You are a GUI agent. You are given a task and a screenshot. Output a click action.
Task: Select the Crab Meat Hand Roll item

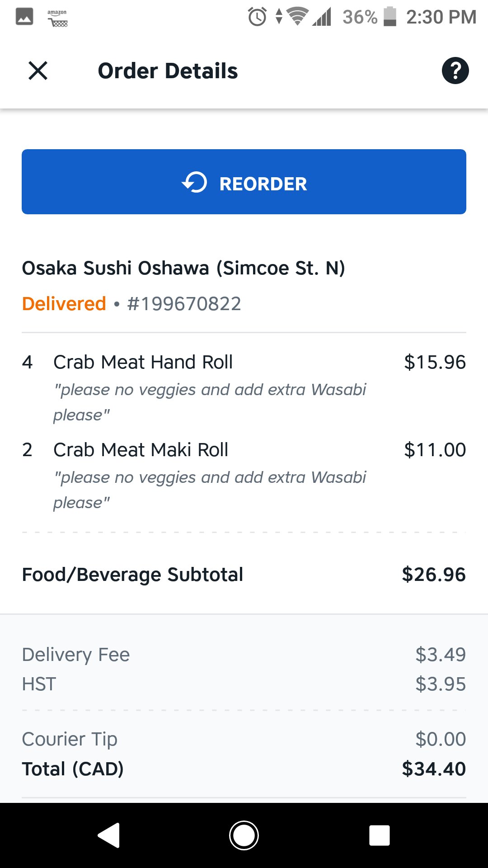tap(143, 362)
